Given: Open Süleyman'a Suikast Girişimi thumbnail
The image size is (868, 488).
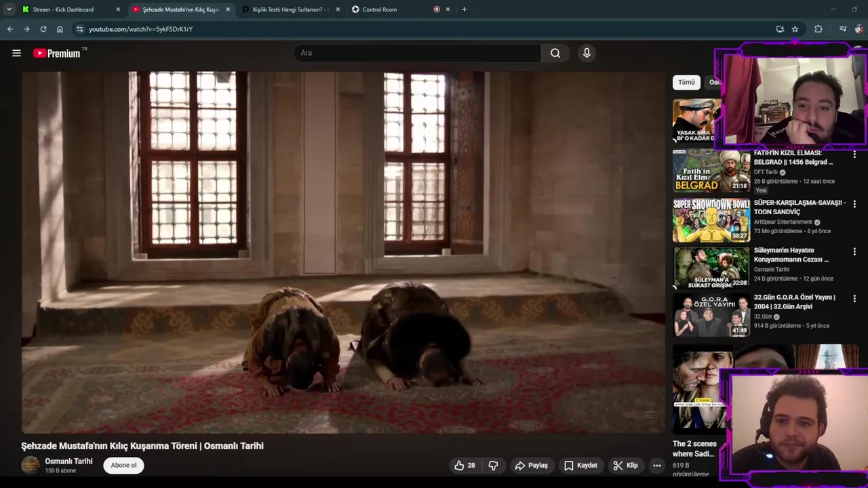Looking at the screenshot, I should click(711, 267).
